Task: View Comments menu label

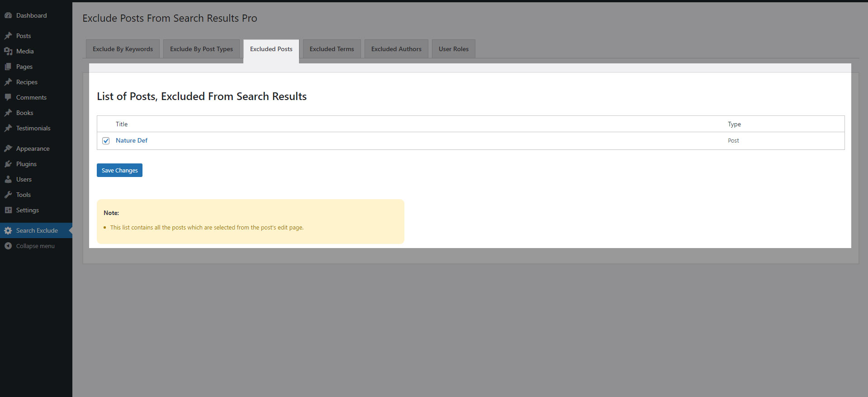Action: click(x=31, y=97)
